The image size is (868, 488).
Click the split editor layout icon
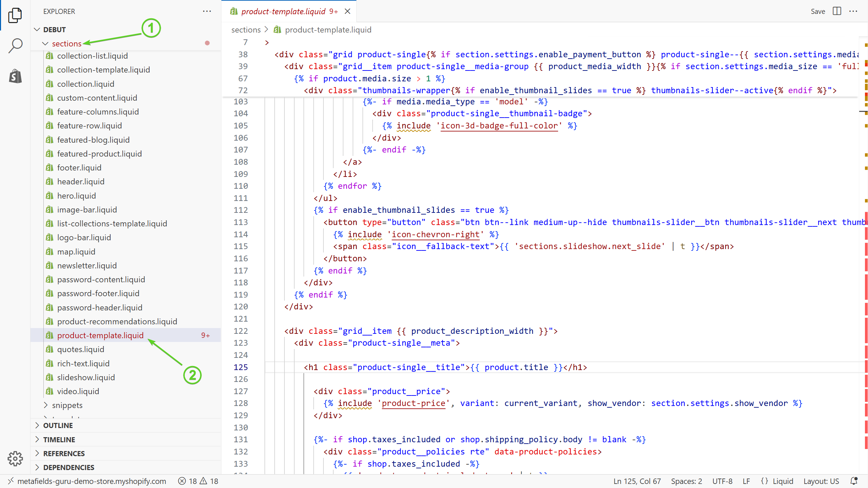(x=837, y=11)
